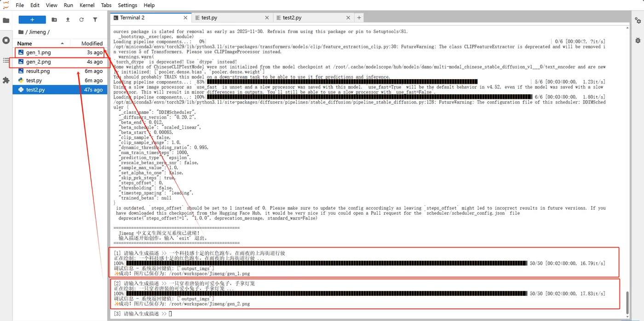The width and height of the screenshot is (644, 321).
Task: Close the test.py tab
Action: pos(267,17)
